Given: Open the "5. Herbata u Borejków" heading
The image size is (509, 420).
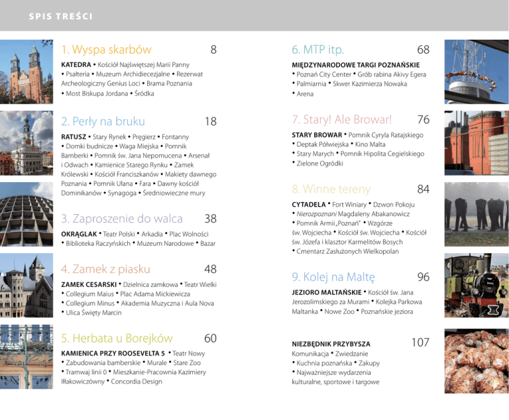Looking at the screenshot, I should (x=117, y=339).
